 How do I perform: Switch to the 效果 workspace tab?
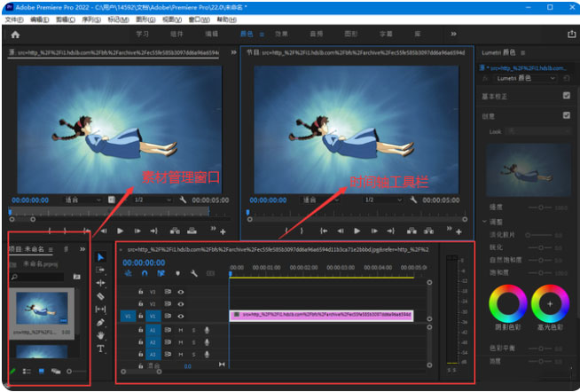[281, 34]
